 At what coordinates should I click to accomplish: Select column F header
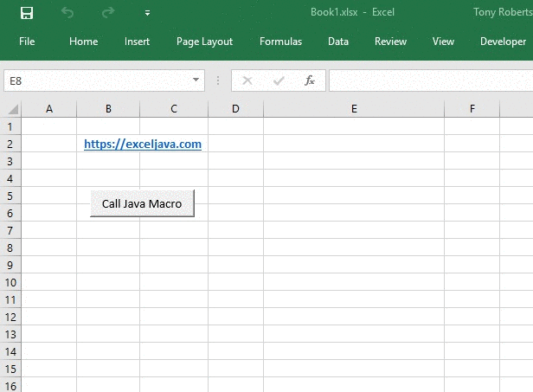[x=472, y=109]
